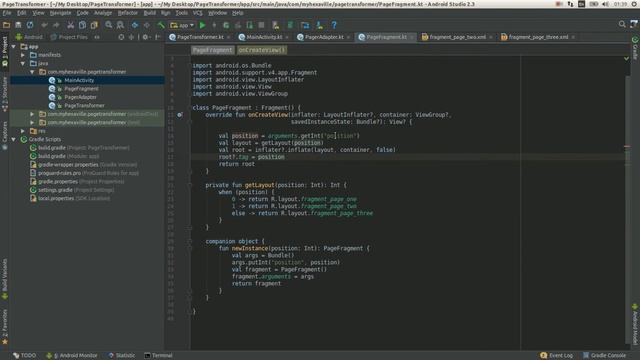Open the Refactor menu

click(128, 13)
